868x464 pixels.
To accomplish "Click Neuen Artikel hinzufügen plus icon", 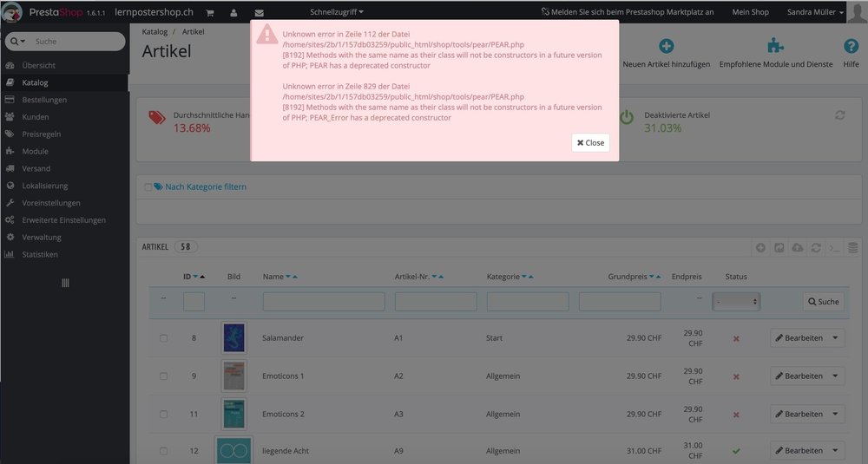I will click(666, 46).
